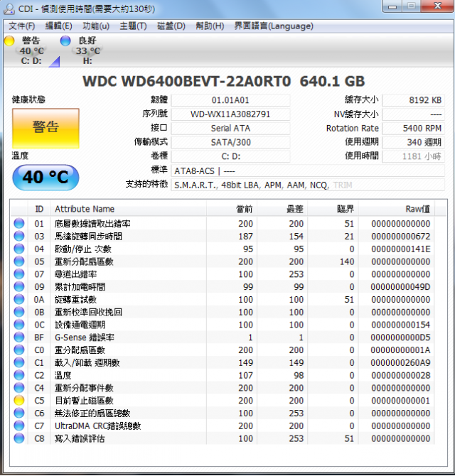
Task: Click the blue status icon for attribute 01
Action: coord(19,223)
